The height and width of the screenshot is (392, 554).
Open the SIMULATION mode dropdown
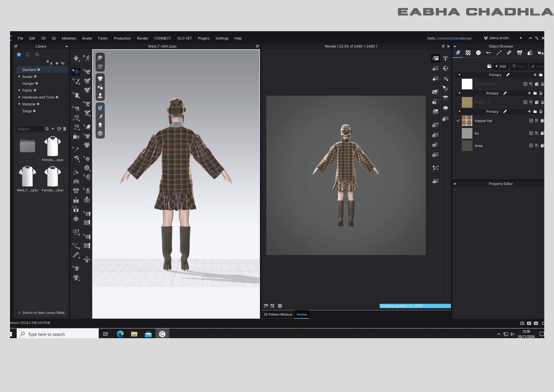click(521, 38)
